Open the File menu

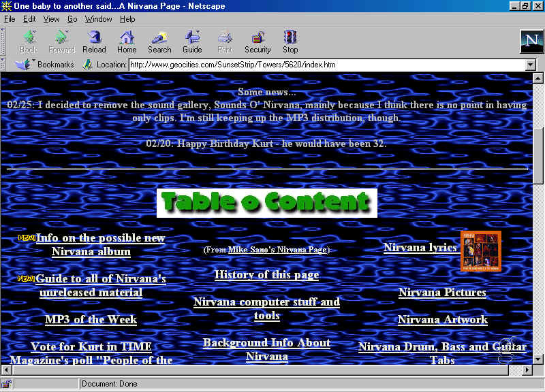tap(10, 19)
